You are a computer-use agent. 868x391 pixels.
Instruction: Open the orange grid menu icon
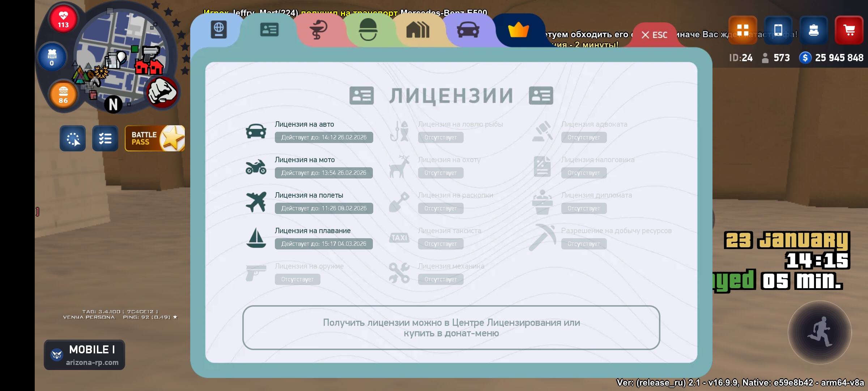pos(743,30)
